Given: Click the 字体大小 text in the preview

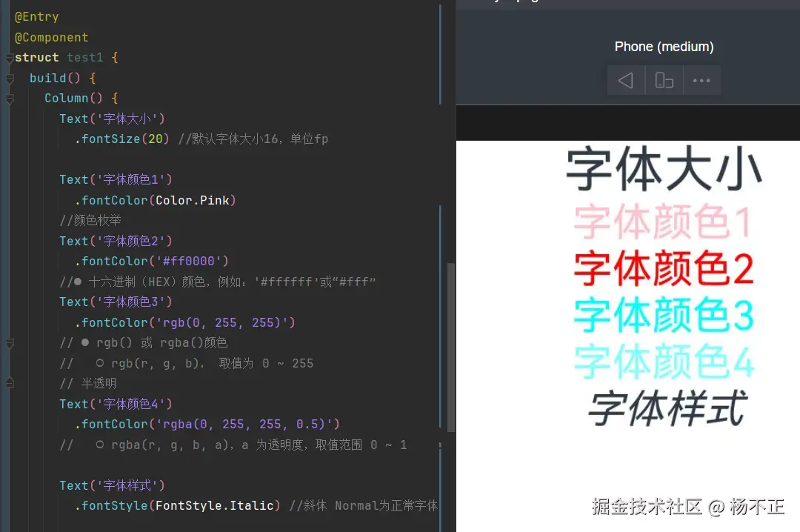Looking at the screenshot, I should click(664, 168).
